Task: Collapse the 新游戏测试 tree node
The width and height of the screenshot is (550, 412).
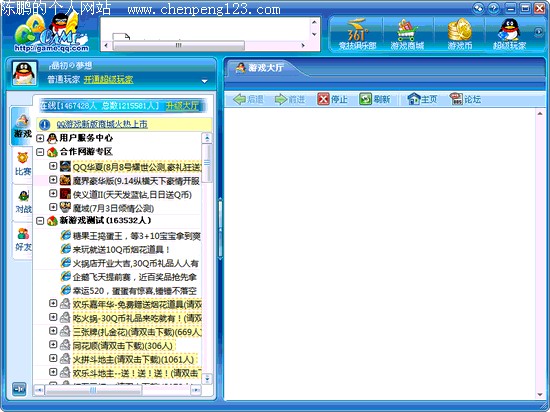Action: [40, 221]
